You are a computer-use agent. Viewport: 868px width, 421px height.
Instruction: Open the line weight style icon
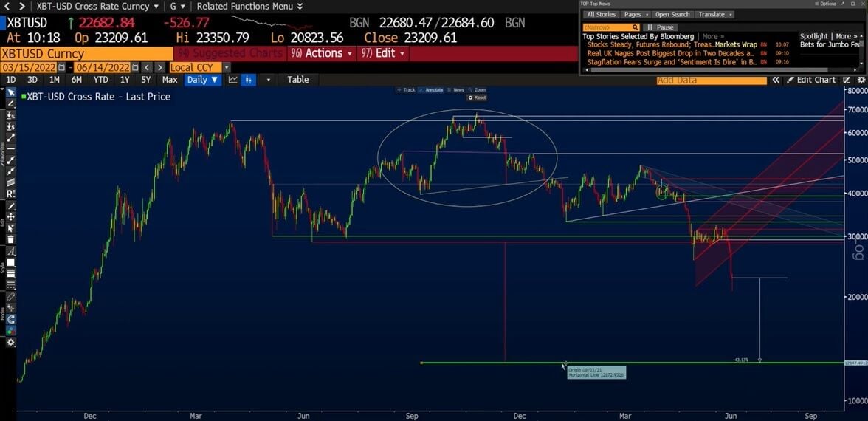(x=11, y=273)
